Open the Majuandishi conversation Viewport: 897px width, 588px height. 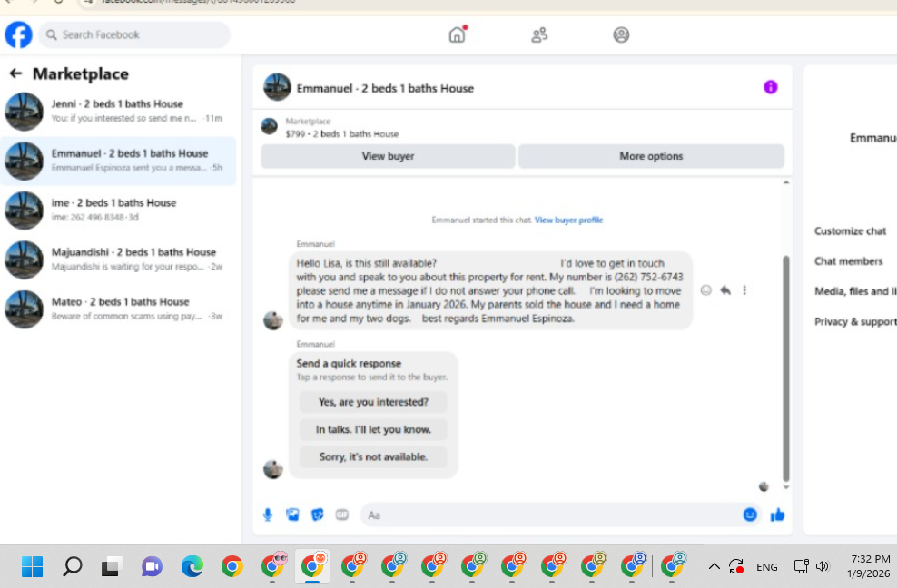click(x=118, y=260)
